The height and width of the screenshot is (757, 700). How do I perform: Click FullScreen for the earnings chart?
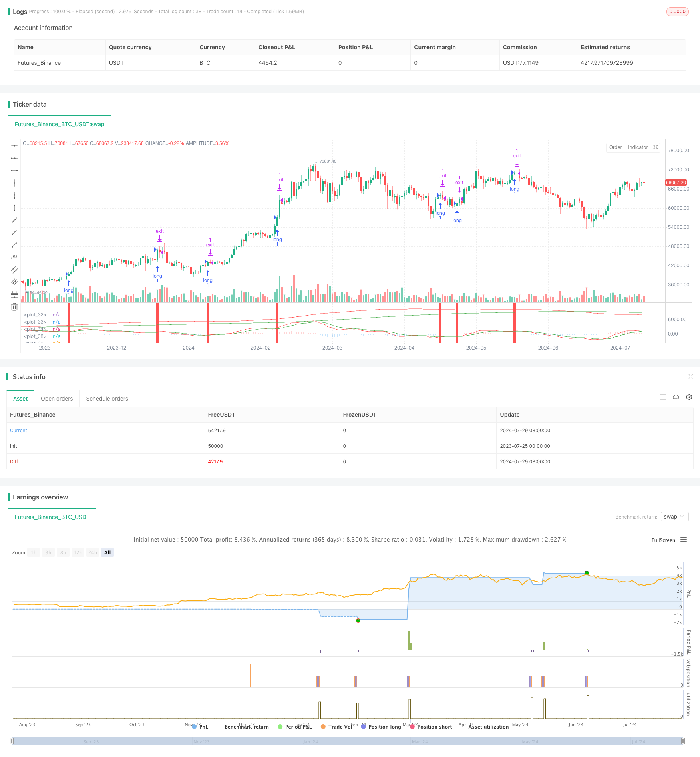(x=663, y=540)
